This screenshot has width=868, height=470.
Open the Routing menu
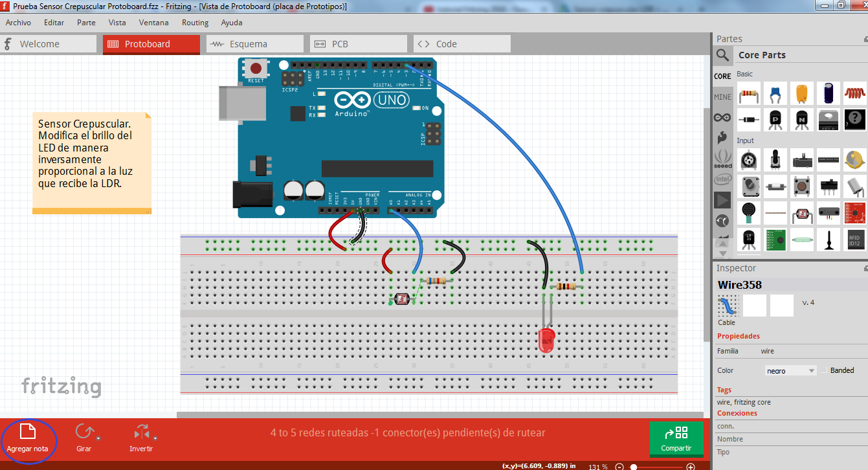tap(195, 22)
